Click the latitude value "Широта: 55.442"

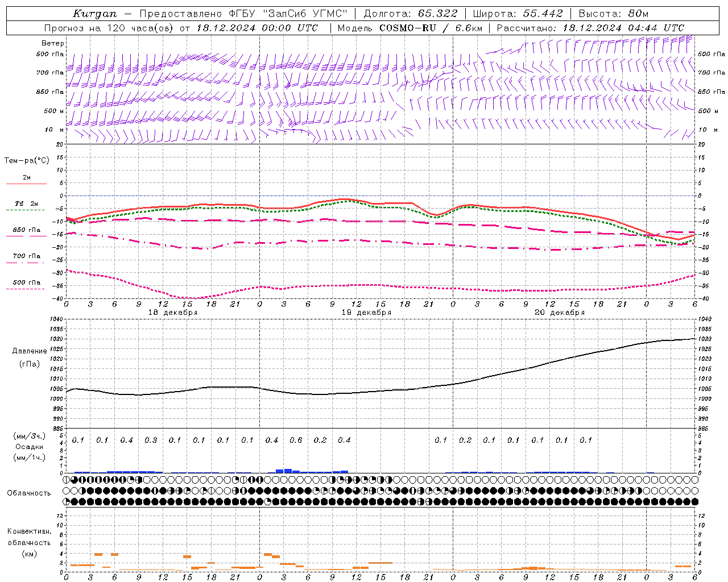(x=518, y=14)
